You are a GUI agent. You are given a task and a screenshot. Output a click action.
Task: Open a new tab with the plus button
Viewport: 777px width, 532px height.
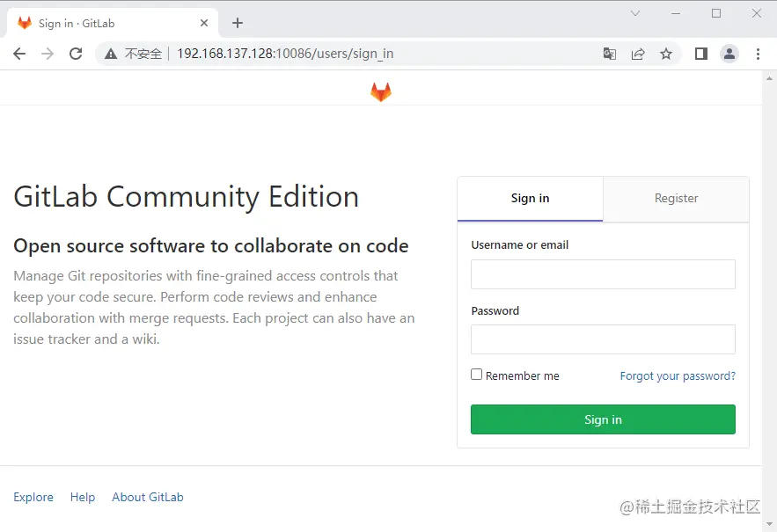click(x=238, y=23)
